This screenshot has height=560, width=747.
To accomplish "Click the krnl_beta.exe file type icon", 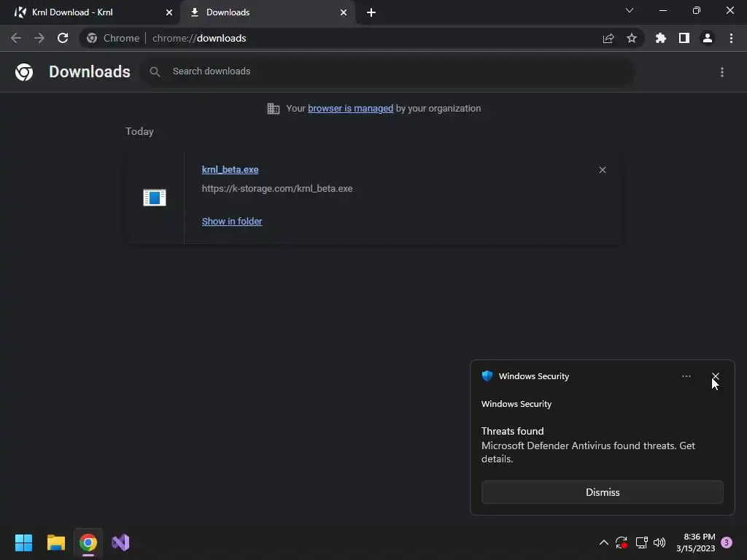I will point(155,197).
